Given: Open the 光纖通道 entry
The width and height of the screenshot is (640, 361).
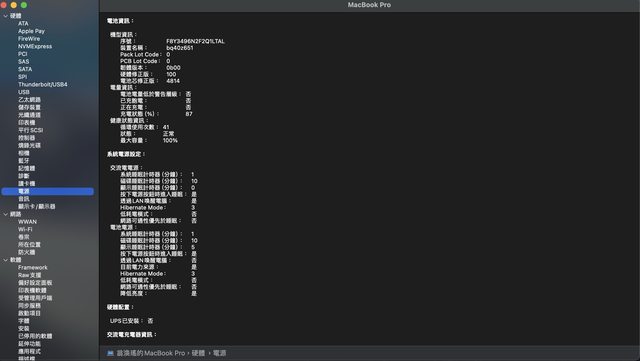Looking at the screenshot, I should pos(29,115).
